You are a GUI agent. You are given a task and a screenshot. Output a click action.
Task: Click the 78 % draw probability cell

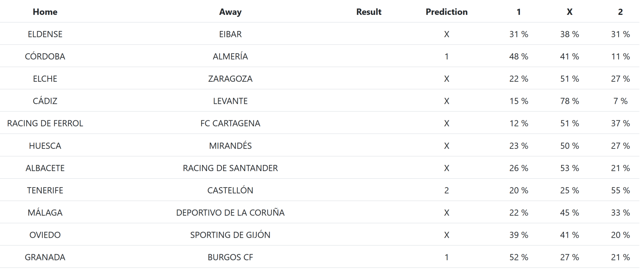pyautogui.click(x=569, y=101)
